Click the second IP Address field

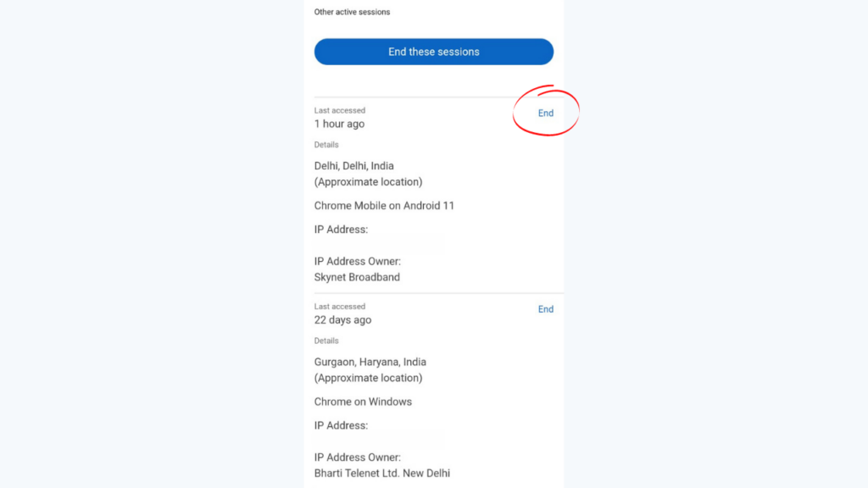tap(341, 424)
